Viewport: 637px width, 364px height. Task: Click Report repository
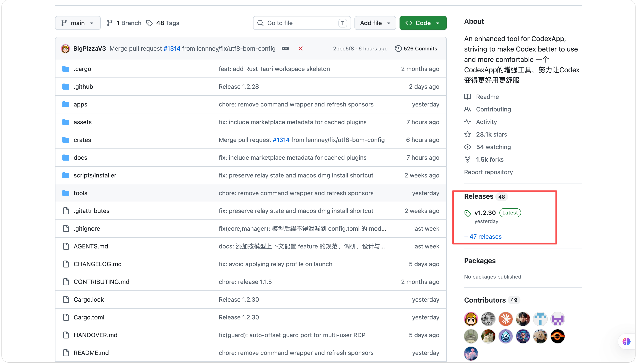(x=488, y=172)
